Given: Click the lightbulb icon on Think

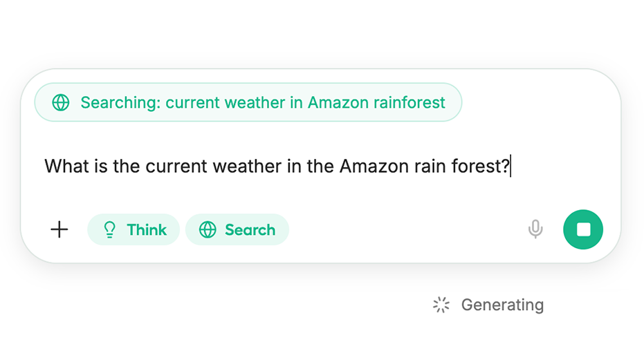Looking at the screenshot, I should tap(109, 230).
